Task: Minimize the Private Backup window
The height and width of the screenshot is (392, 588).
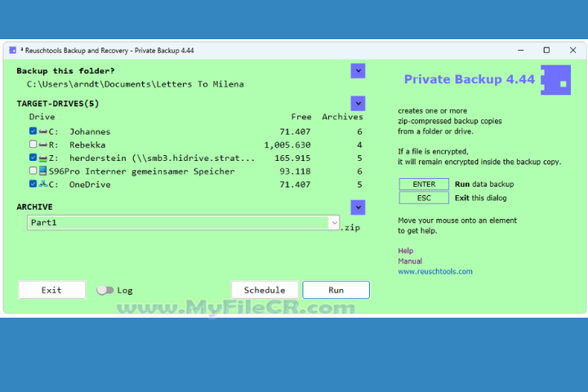Action: coord(521,51)
